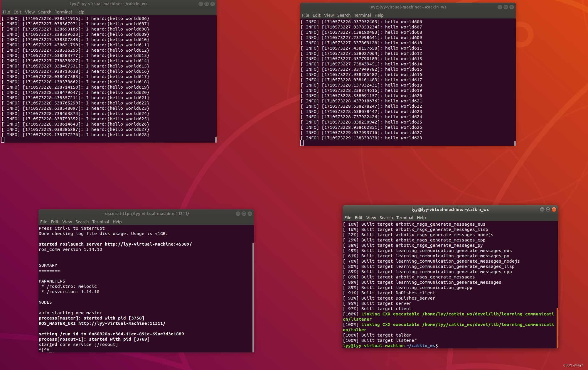Click 'Built target DoDishes_client' line
The width and height of the screenshot is (588, 370).
pyautogui.click(x=389, y=293)
